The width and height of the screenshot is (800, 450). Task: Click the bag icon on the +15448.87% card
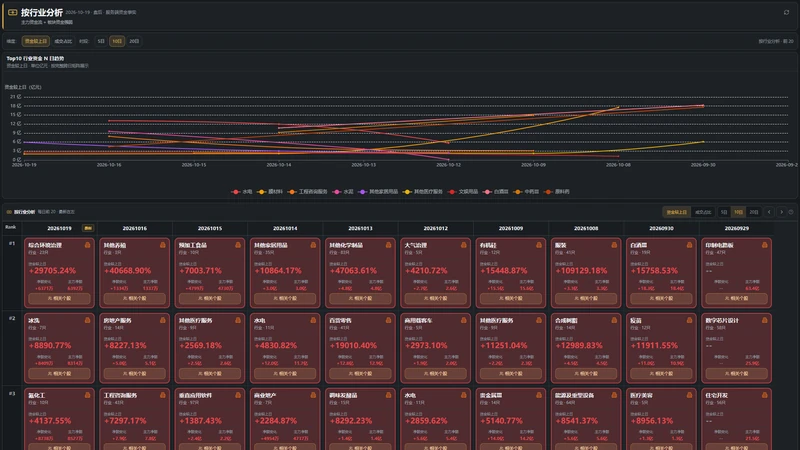click(x=539, y=245)
